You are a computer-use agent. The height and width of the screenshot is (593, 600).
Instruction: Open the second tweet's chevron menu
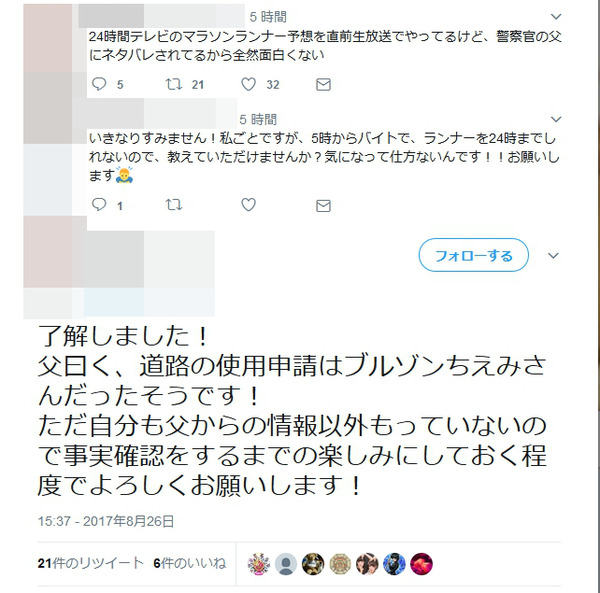[556, 119]
